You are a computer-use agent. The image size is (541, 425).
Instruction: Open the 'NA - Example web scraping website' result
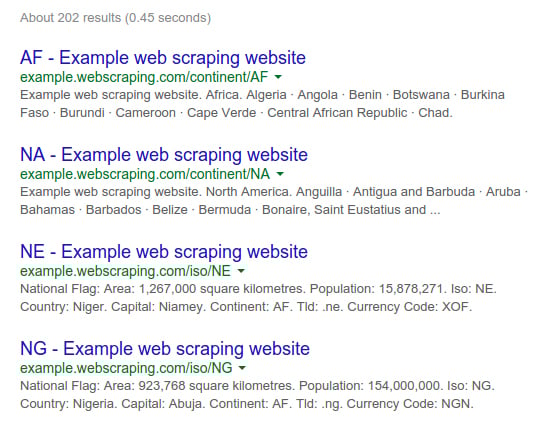click(x=164, y=155)
